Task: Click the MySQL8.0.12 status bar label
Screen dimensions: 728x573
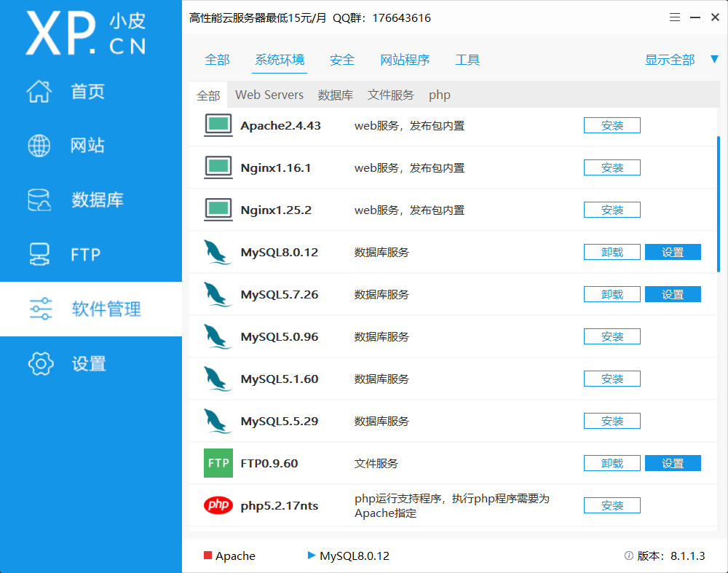Action: 355,556
